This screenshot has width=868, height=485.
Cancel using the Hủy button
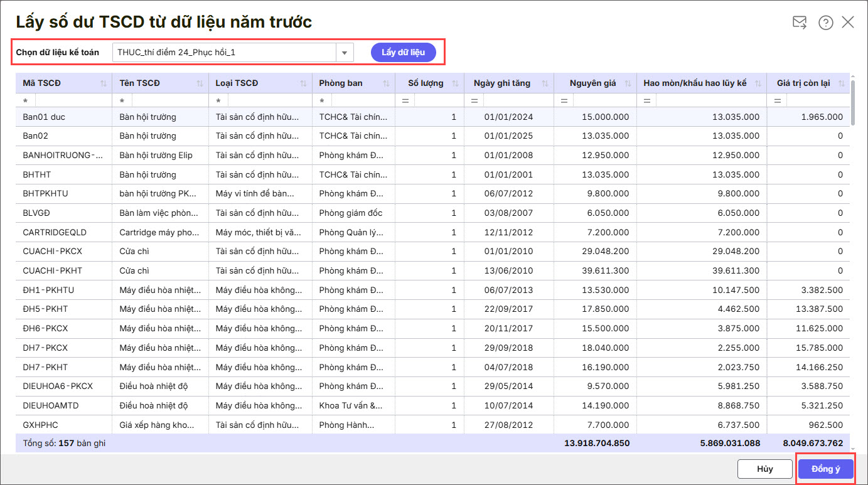coord(764,469)
